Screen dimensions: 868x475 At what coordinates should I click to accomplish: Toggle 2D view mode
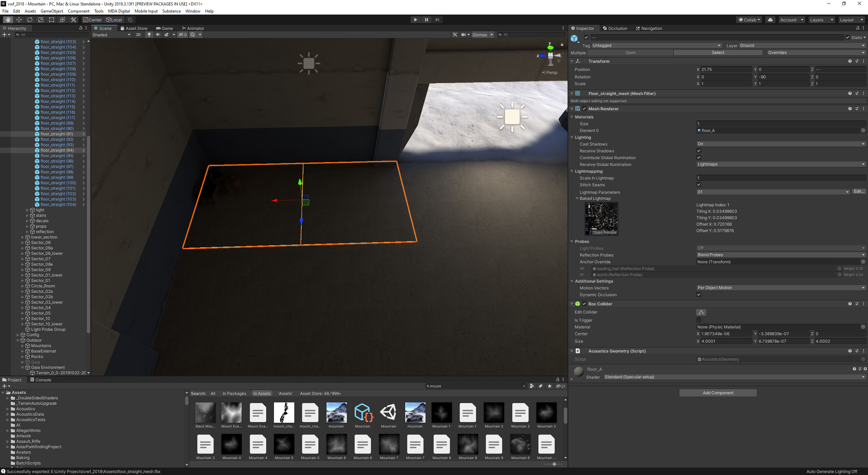click(138, 35)
